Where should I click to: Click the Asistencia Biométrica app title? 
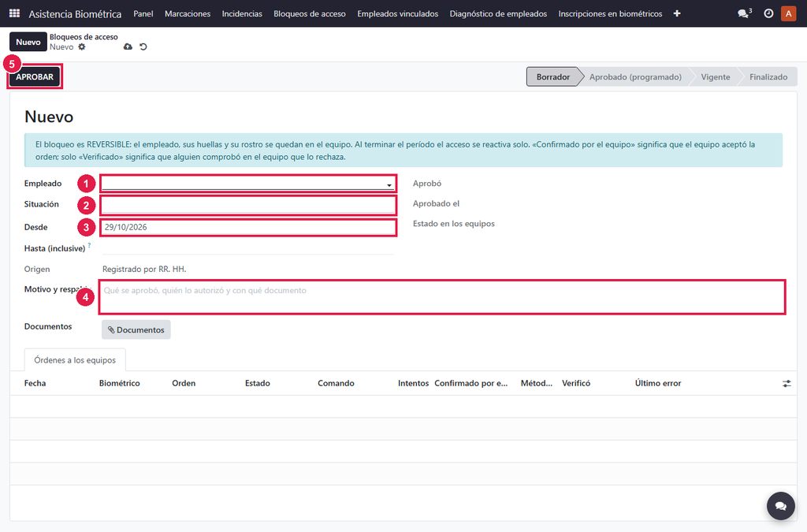coord(75,14)
